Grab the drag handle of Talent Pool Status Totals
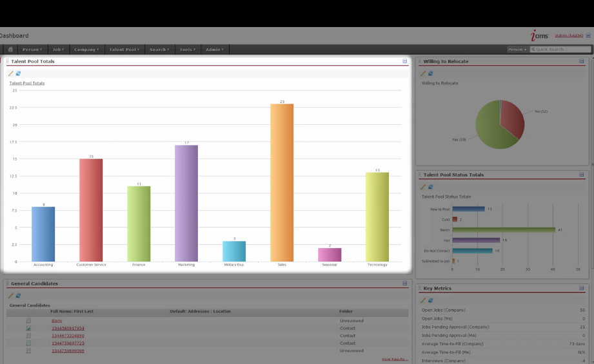The image size is (594, 364). tap(420, 175)
